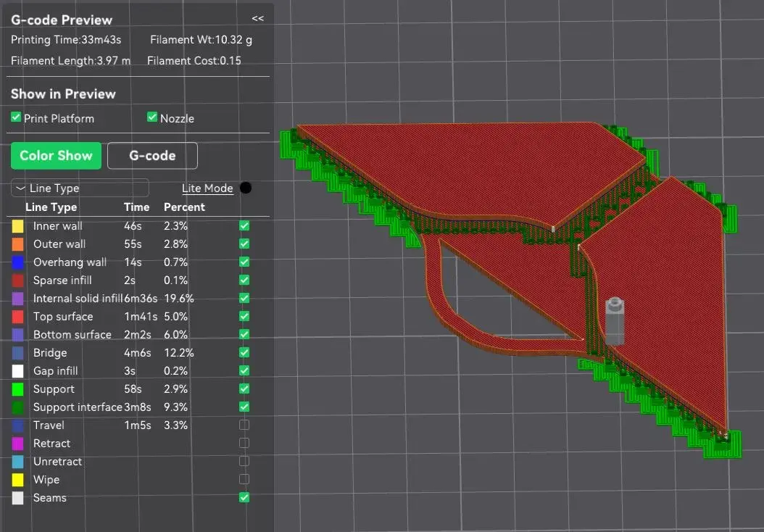Click the Filament Wt:10.32 g text
This screenshot has width=764, height=532.
point(202,40)
